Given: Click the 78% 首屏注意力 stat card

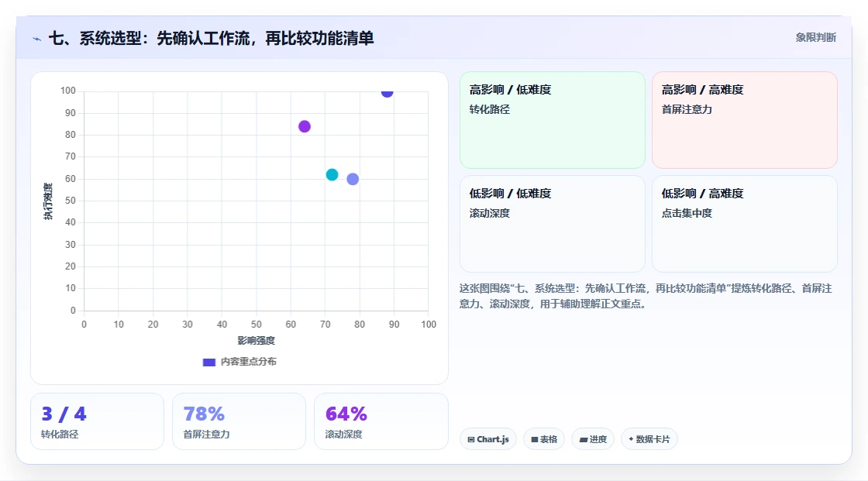Looking at the screenshot, I should [x=239, y=421].
